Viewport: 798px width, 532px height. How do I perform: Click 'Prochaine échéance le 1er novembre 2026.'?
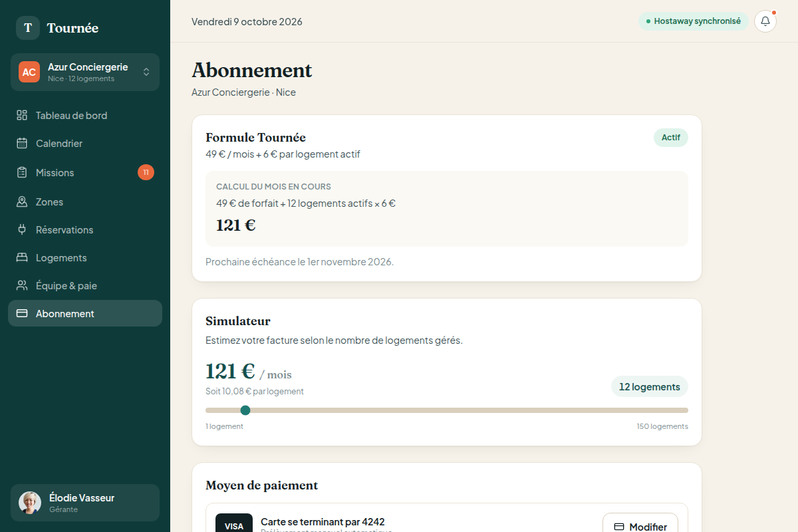point(299,262)
